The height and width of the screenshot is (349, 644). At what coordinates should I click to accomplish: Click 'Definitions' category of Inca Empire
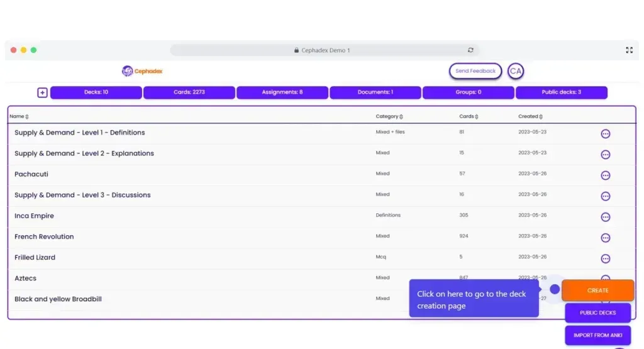(x=388, y=215)
